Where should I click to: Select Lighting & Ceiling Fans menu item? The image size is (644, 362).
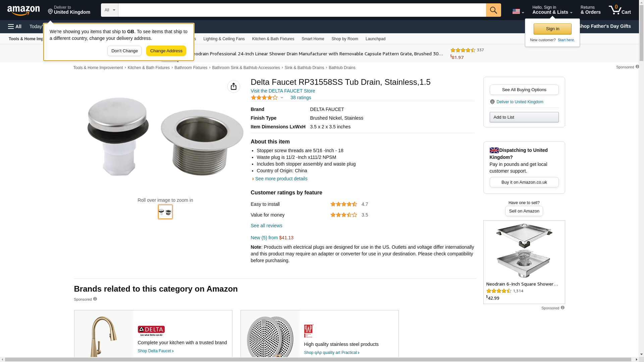click(224, 39)
